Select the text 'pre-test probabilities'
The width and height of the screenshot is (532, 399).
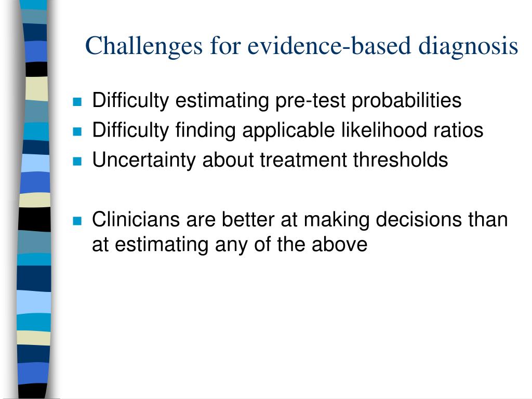pos(368,101)
